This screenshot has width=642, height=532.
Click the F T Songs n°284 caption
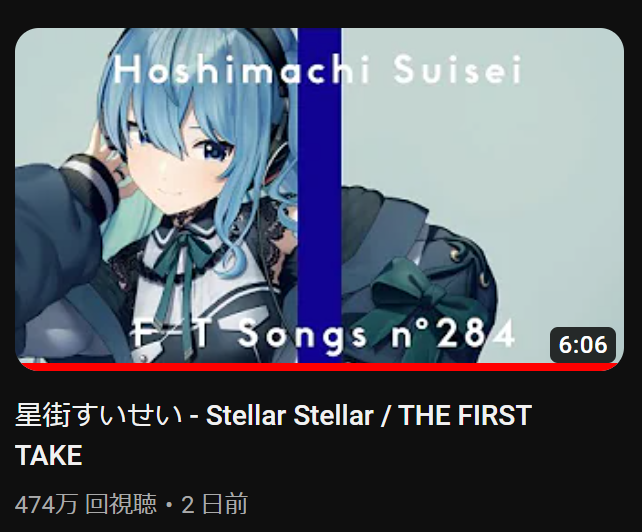(322, 334)
